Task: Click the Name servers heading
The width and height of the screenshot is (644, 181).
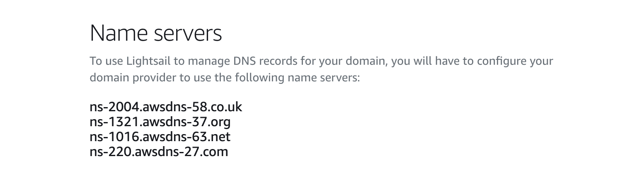Action: (x=156, y=34)
